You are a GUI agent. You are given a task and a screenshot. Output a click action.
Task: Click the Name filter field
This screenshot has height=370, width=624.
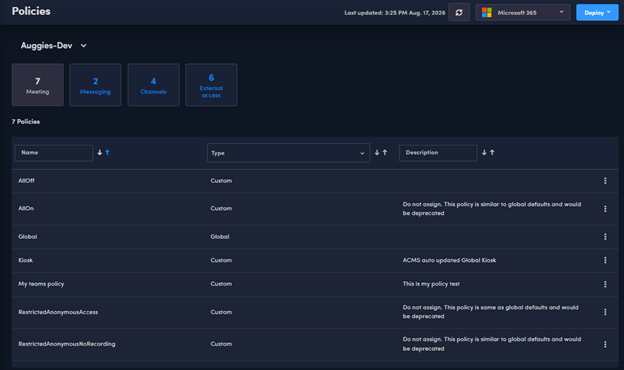(54, 153)
